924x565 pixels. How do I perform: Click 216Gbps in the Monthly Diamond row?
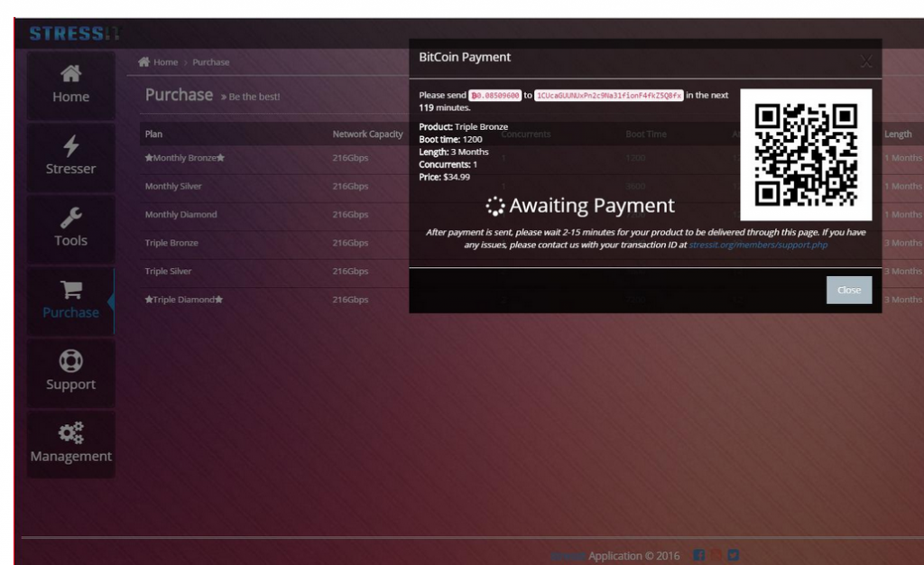point(350,215)
